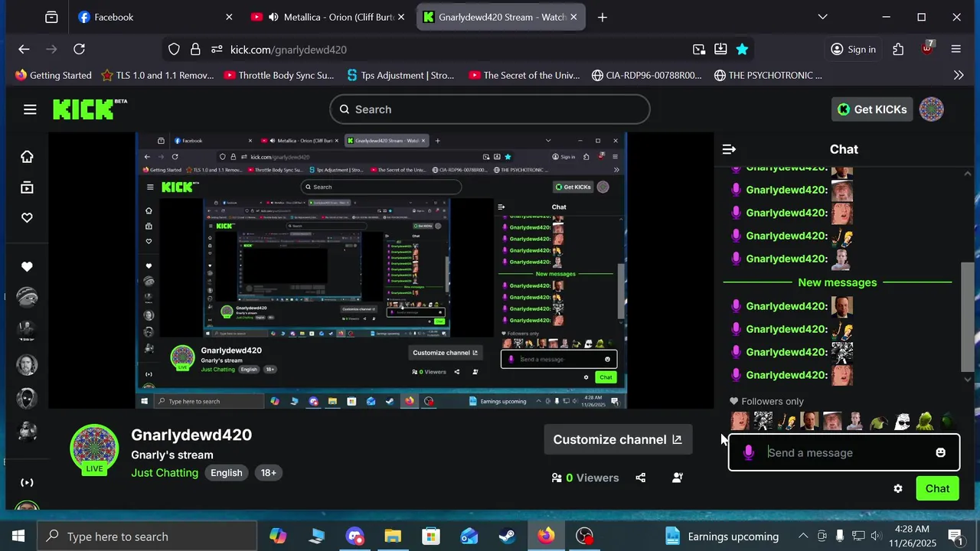Click the purple microphone badge in chat input

[749, 452]
